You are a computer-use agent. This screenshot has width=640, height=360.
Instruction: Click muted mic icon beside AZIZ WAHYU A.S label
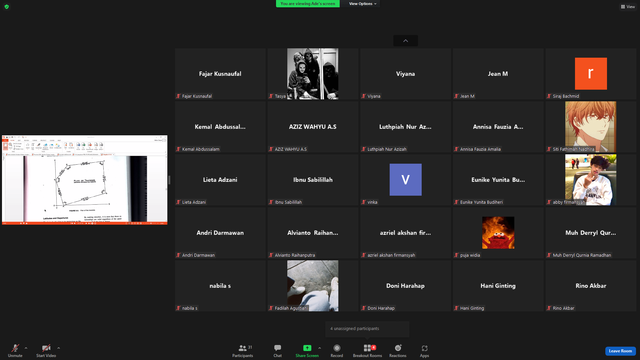coord(271,149)
